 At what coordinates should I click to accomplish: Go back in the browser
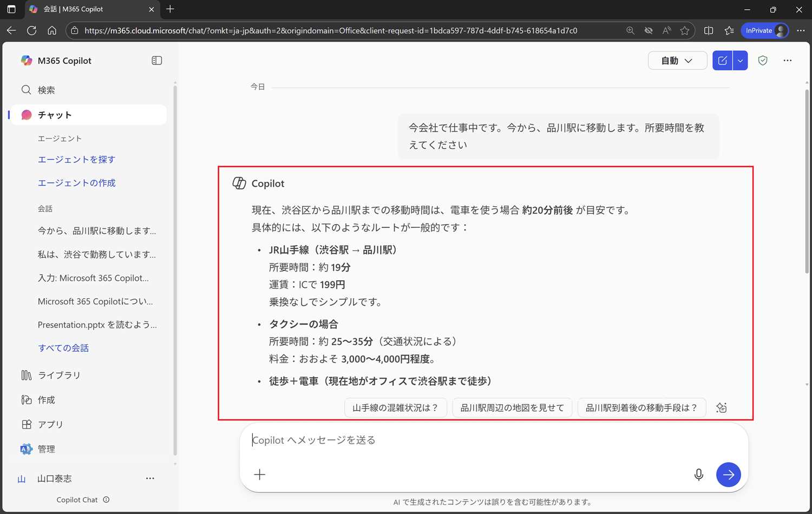click(x=11, y=30)
